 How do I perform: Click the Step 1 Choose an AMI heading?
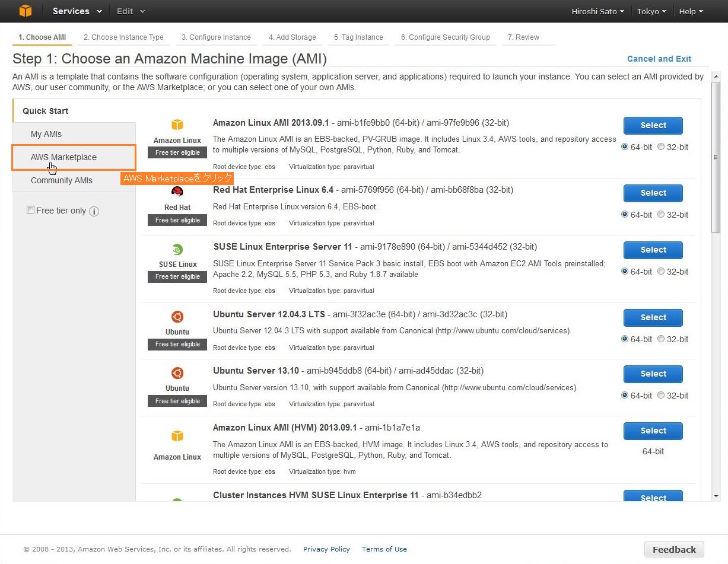coord(170,59)
